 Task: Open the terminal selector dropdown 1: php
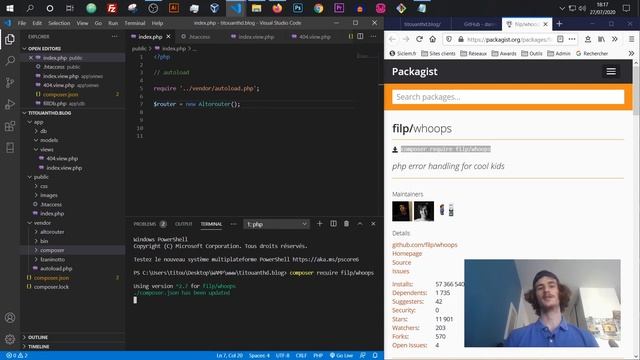pos(276,224)
